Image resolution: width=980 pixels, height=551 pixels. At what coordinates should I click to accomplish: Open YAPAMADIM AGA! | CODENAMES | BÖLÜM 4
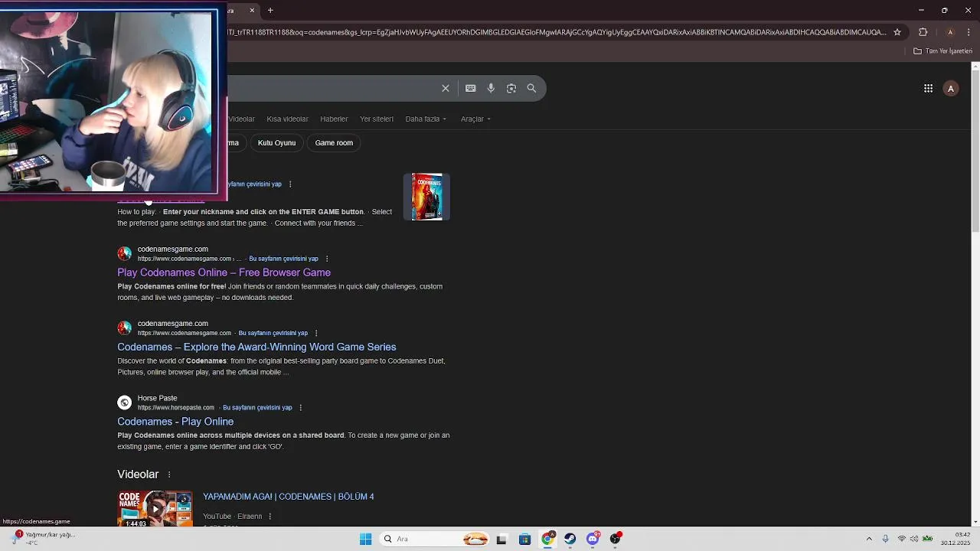[289, 497]
